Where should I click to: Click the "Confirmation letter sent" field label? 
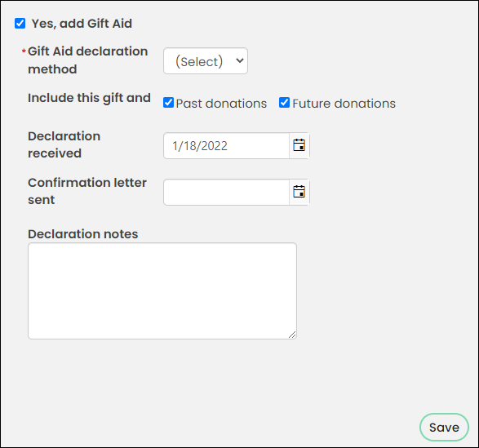point(87,191)
